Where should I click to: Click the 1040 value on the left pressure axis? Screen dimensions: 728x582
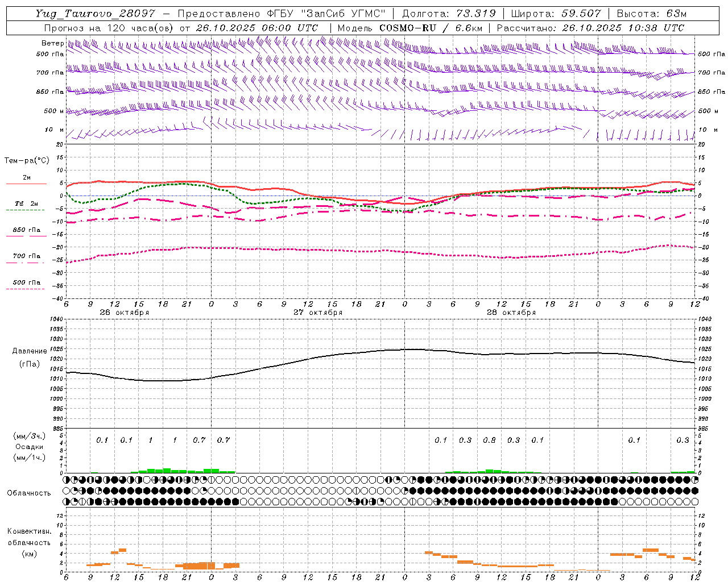[x=55, y=319]
